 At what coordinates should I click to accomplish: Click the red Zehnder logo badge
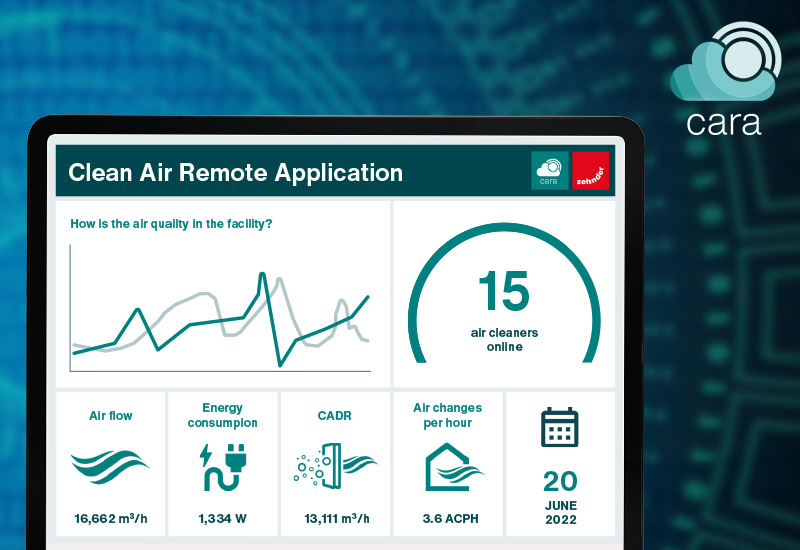pos(591,170)
